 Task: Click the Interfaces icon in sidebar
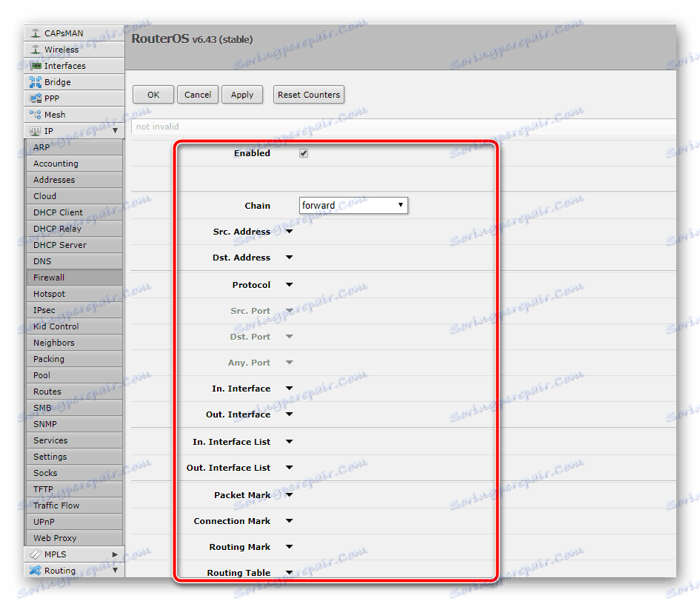(x=36, y=66)
